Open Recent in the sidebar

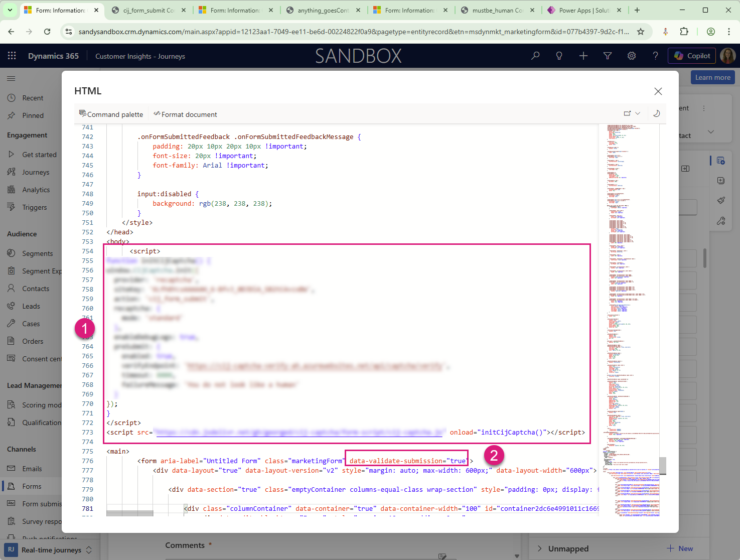click(x=33, y=98)
